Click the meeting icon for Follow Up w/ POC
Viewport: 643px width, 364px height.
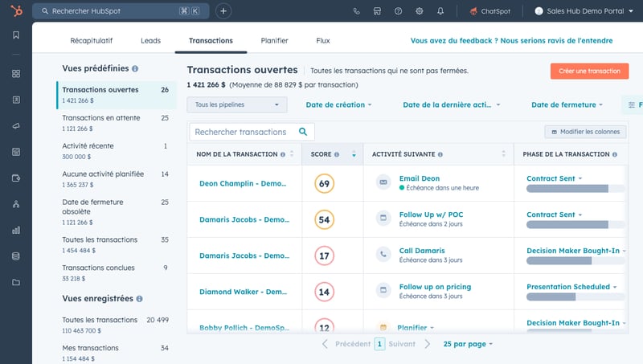[x=383, y=218]
